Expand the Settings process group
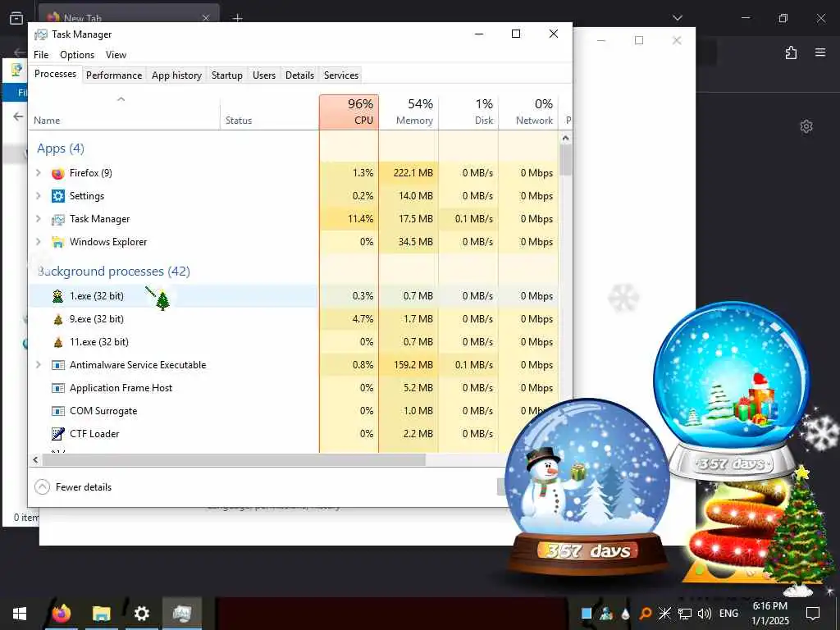Viewport: 840px width, 630px height. click(x=38, y=195)
